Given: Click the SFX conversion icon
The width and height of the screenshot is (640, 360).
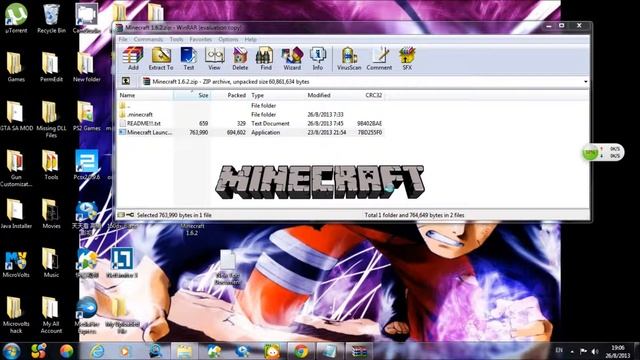Looking at the screenshot, I should (407, 59).
